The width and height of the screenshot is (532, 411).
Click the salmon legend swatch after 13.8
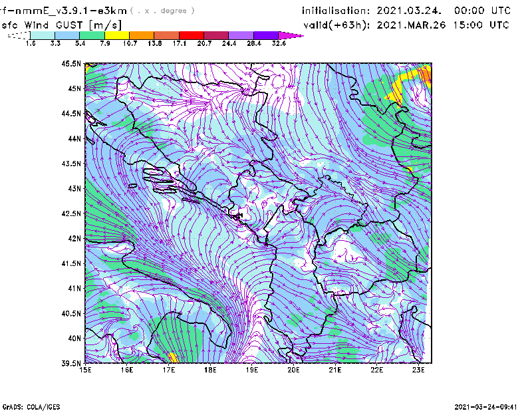pos(167,35)
